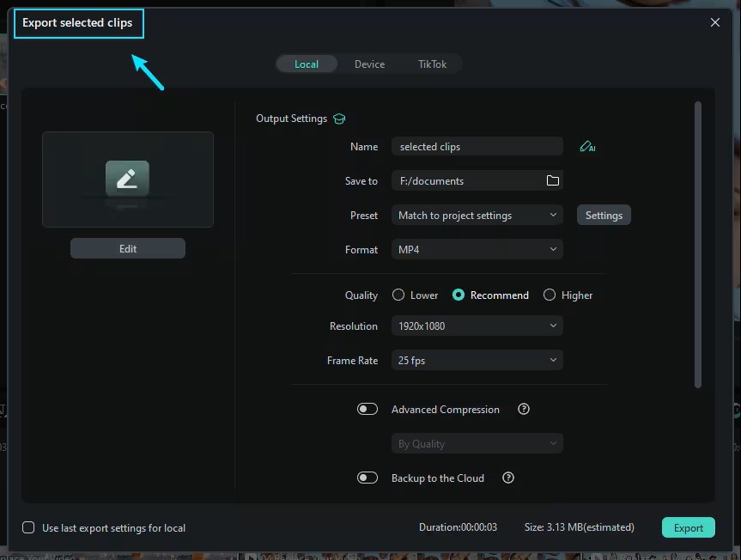Open the Frame Rate dropdown showing 25 fps
Screen dimensions: 741x560
(477, 360)
